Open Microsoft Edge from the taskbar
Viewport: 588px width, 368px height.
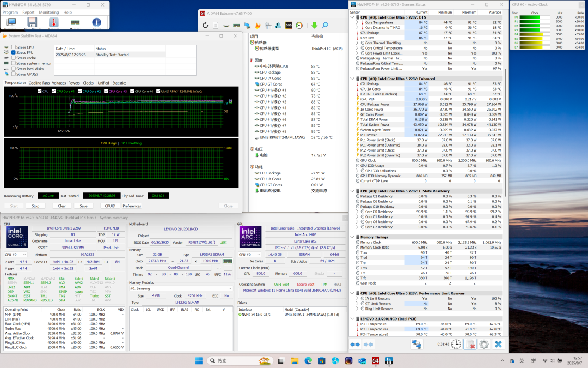(x=308, y=361)
